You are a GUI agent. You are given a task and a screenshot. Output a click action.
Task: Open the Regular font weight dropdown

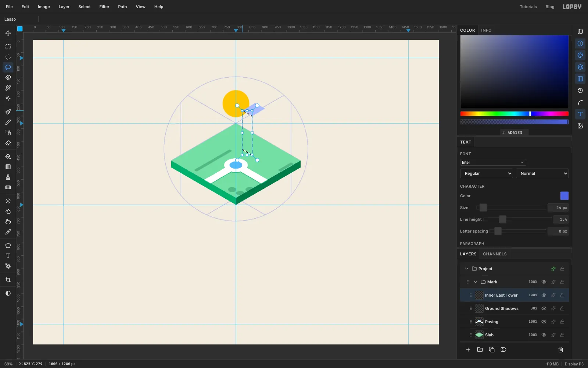click(487, 173)
